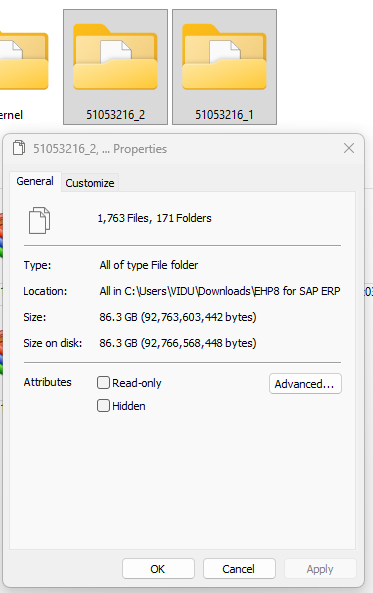The image size is (373, 593).
Task: Click the 'Location:' label
Action: click(45, 291)
